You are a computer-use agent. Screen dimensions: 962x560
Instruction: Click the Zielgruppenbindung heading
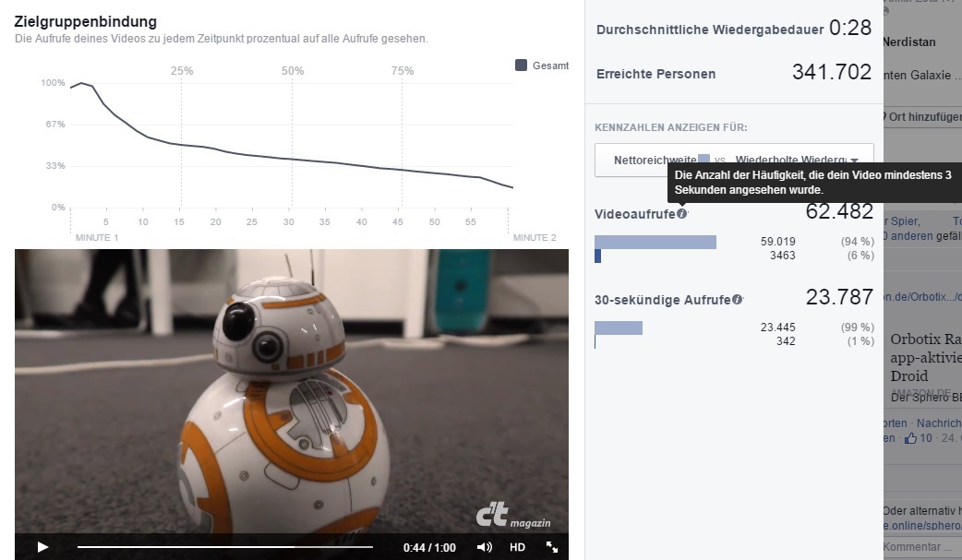click(x=85, y=21)
